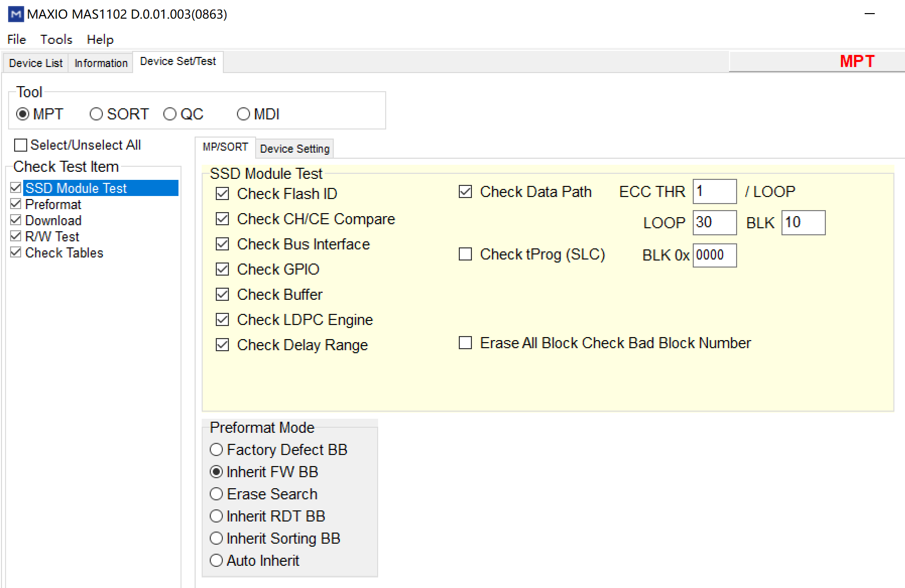Select the SSD Module Test list row
The height and width of the screenshot is (588, 905).
click(101, 188)
